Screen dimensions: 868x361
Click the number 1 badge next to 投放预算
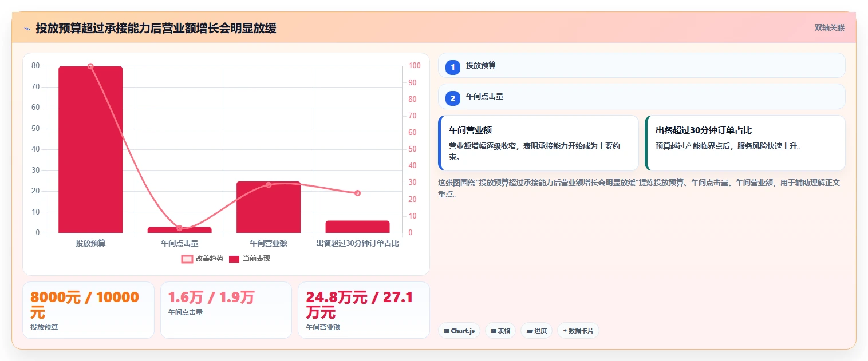pyautogui.click(x=453, y=68)
